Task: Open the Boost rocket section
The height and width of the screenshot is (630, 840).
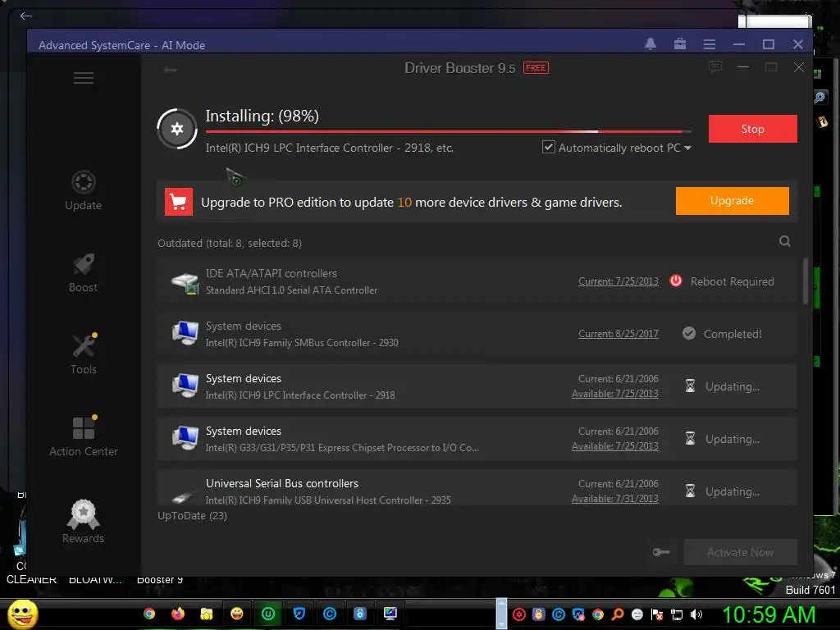Action: [83, 272]
